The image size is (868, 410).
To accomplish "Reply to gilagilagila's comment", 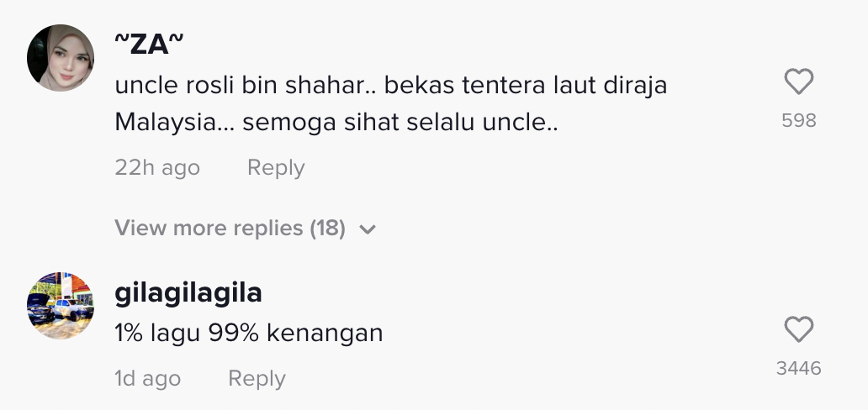I will (257, 379).
